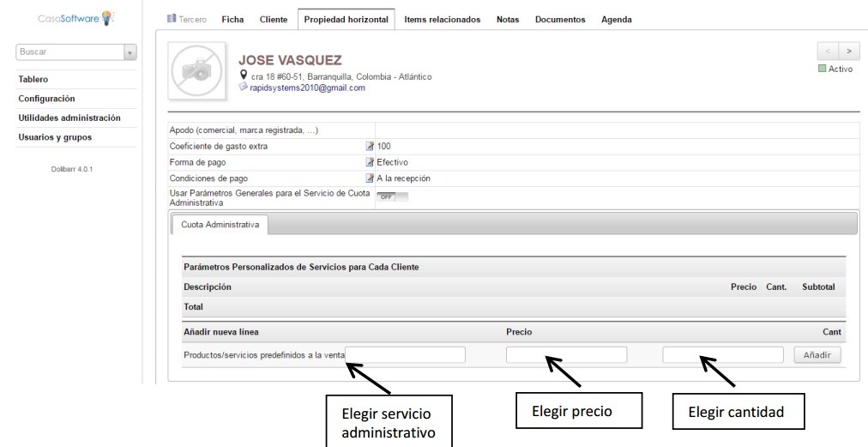Click the previous record arrow button
This screenshot has width=868, height=447.
[x=828, y=51]
